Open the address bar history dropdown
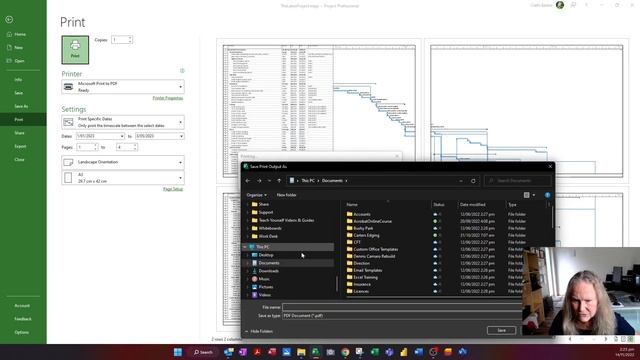 461,180
